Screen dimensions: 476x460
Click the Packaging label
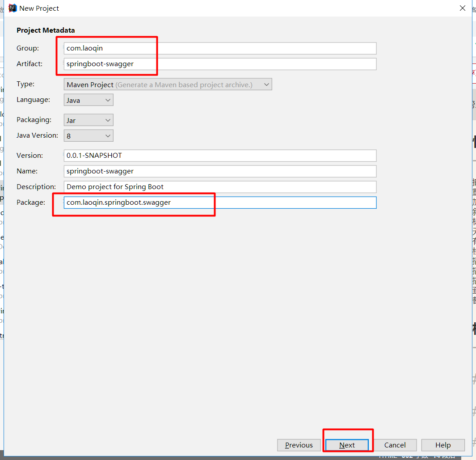tap(34, 120)
